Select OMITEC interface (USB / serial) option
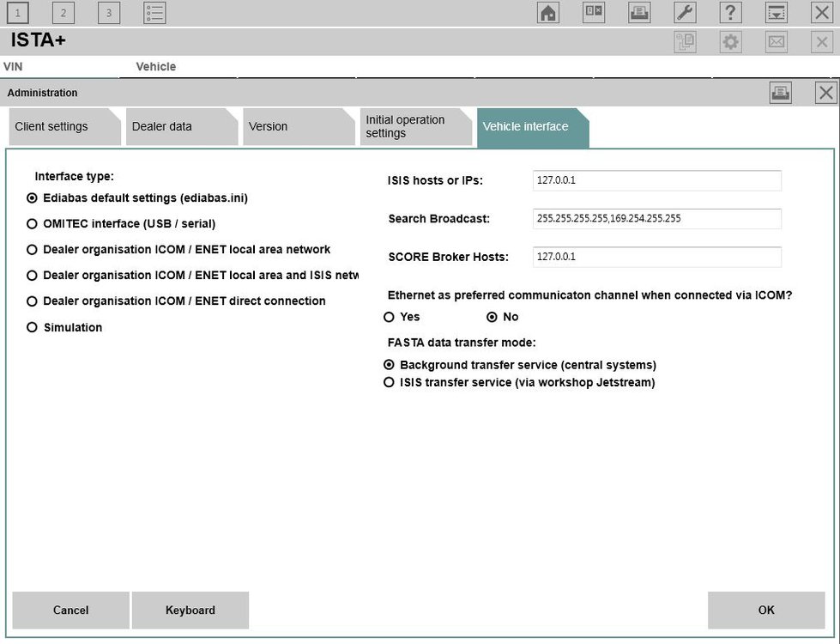Image resolution: width=840 pixels, height=644 pixels. click(x=33, y=224)
